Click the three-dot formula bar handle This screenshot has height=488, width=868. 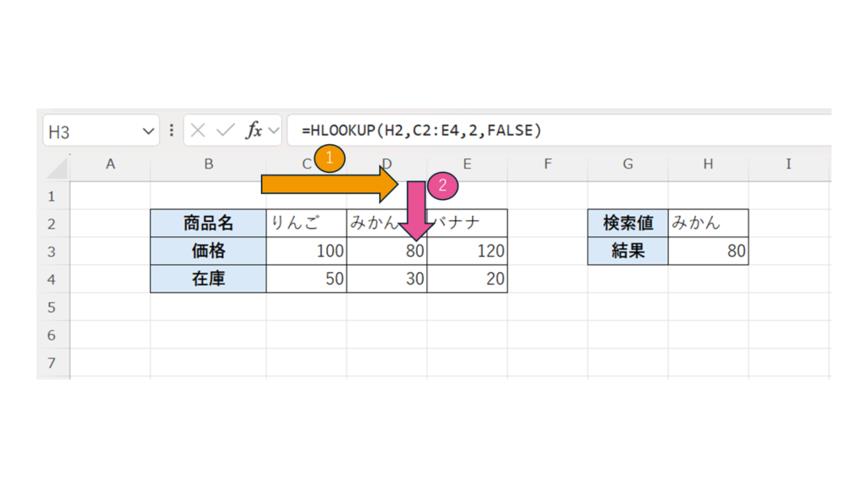tap(172, 130)
